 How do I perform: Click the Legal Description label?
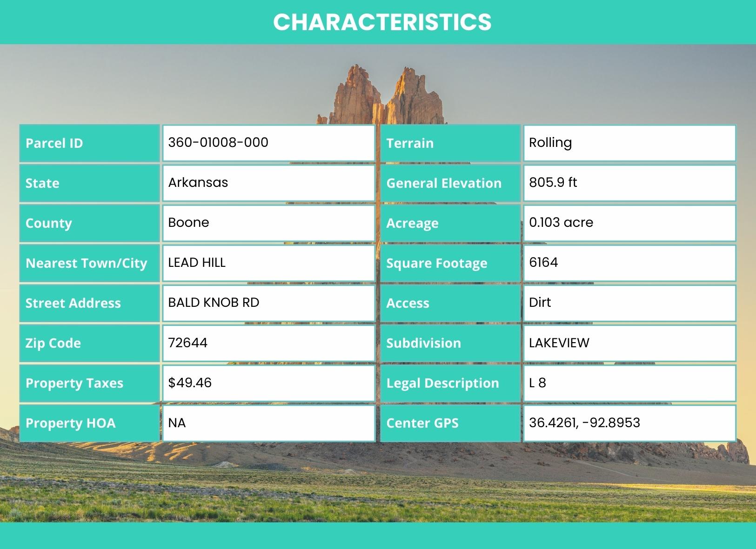[442, 383]
